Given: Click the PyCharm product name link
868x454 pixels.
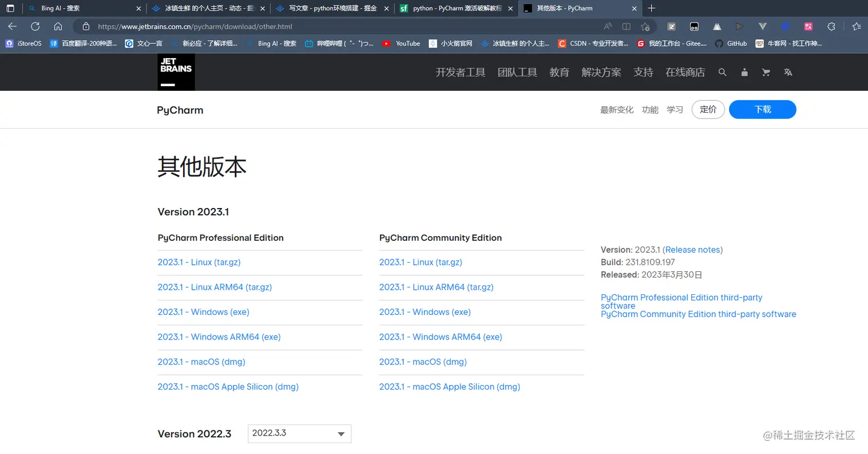Looking at the screenshot, I should 180,110.
